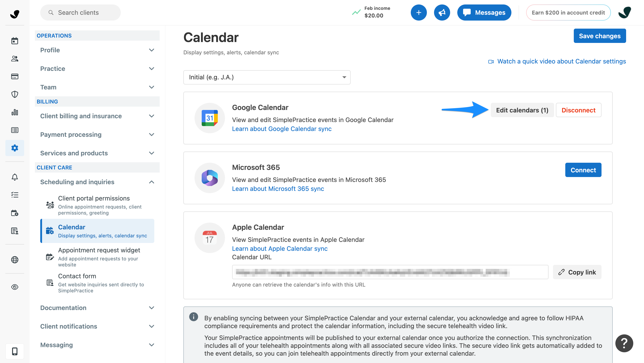Open Learn about Google Calendar sync
644x363 pixels.
[x=282, y=129]
